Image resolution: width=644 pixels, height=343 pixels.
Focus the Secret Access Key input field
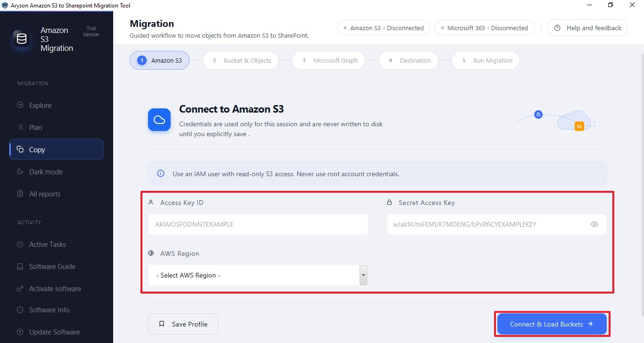coord(496,224)
